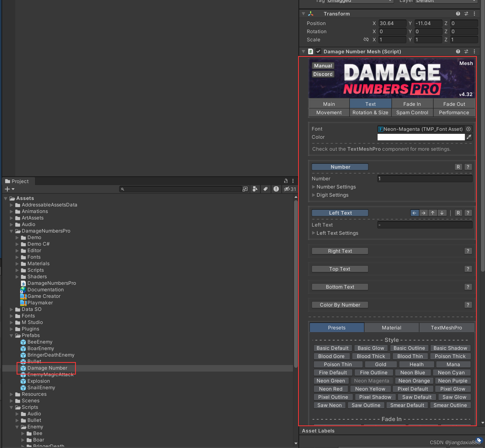Move Left Text to right arrow
This screenshot has height=448, width=485.
(424, 213)
